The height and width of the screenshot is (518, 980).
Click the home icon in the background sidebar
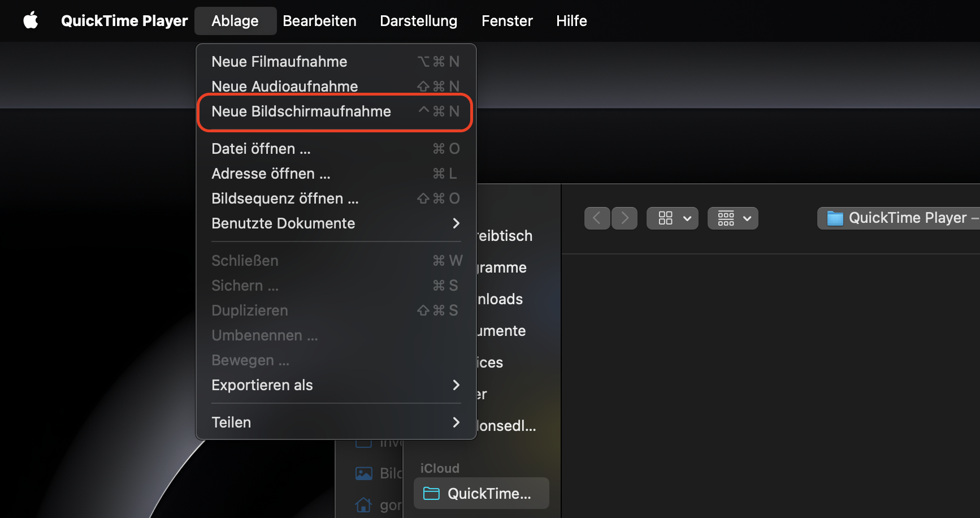click(363, 505)
